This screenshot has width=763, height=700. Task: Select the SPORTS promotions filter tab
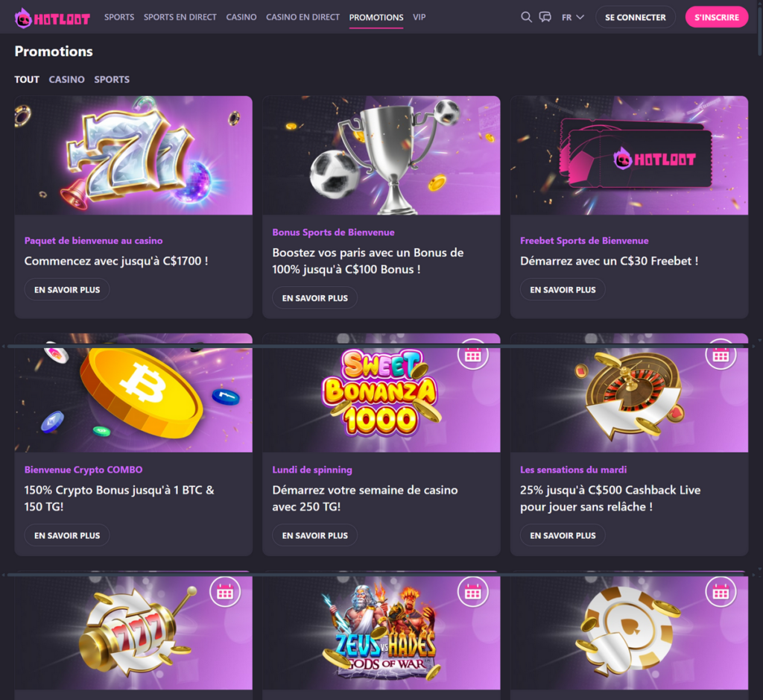pos(112,79)
